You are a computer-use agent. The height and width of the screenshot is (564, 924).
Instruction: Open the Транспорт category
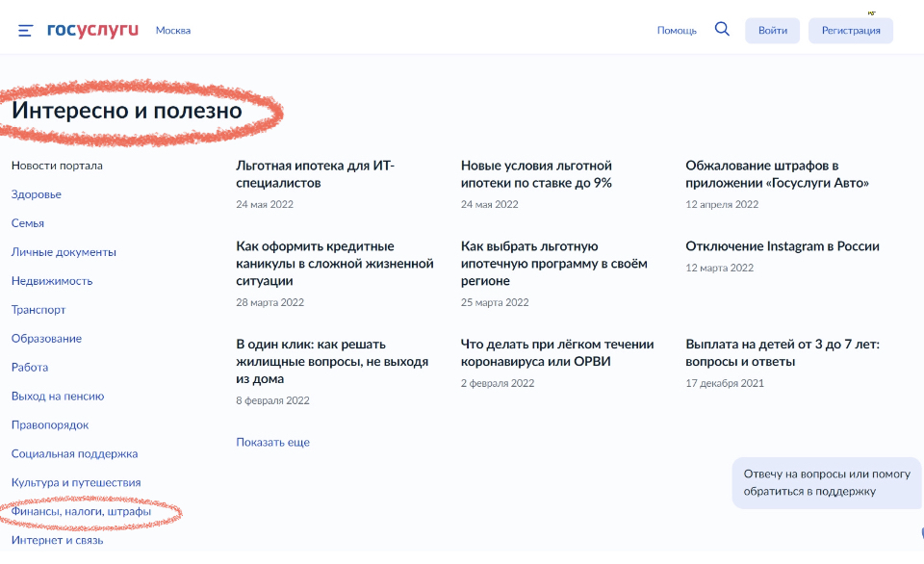[38, 310]
